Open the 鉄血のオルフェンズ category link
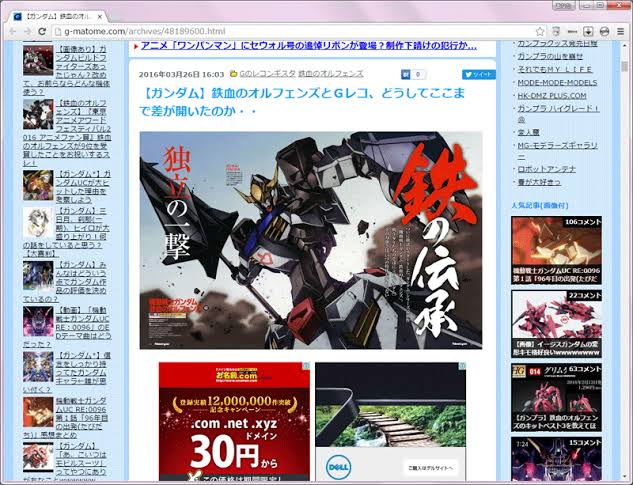 coord(331,74)
